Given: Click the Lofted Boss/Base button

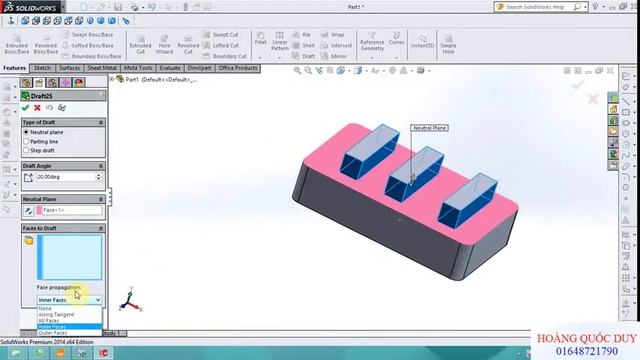Looking at the screenshot, I should 88,45.
